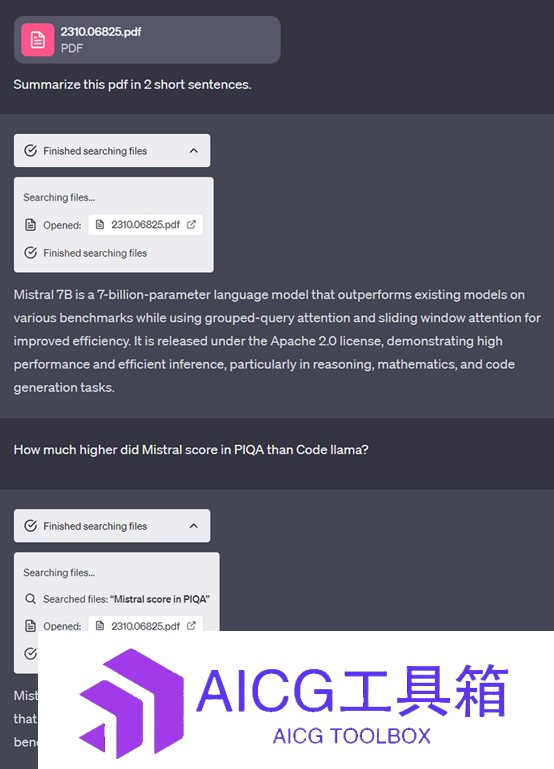Collapse the first Finished searching files panel
This screenshot has width=554, height=769.
pyautogui.click(x=194, y=151)
